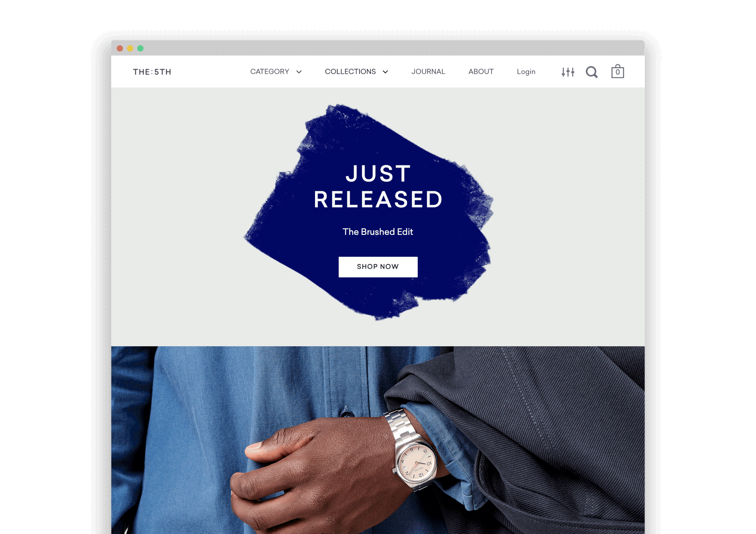Viewport: 756px width, 534px height.
Task: Select The Brushed Edit subtitle
Action: coord(378,232)
